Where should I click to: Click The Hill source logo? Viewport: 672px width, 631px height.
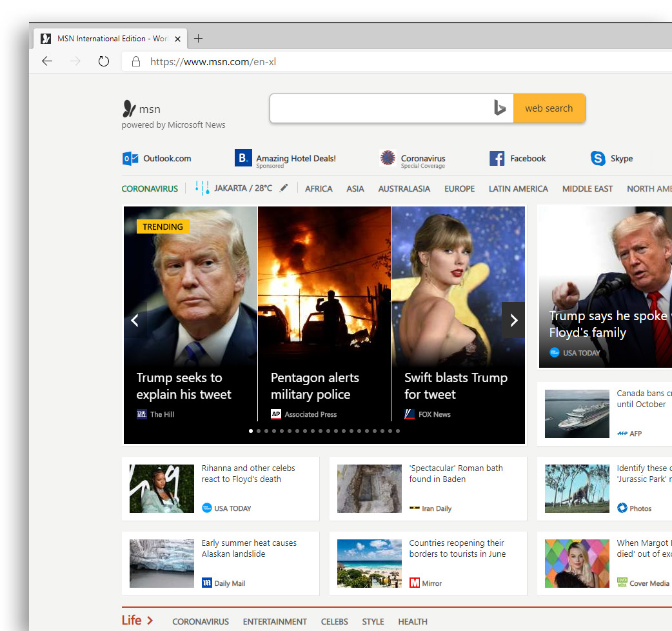tap(141, 414)
